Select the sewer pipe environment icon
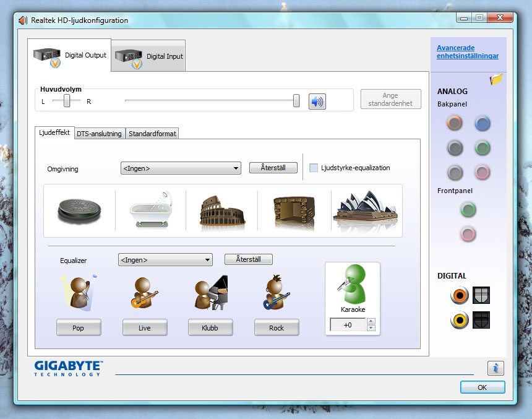 click(79, 211)
